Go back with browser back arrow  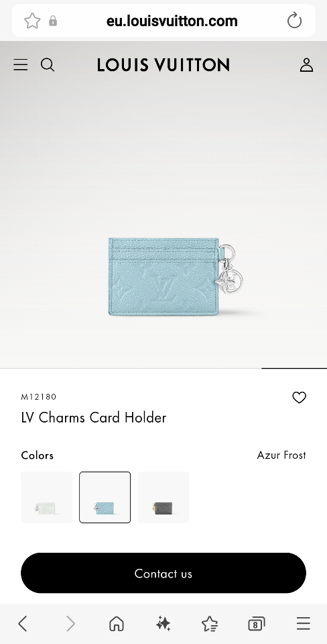(23, 624)
